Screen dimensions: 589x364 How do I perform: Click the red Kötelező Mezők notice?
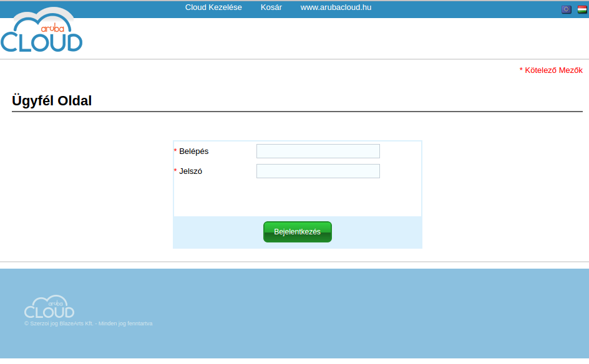[x=551, y=70]
